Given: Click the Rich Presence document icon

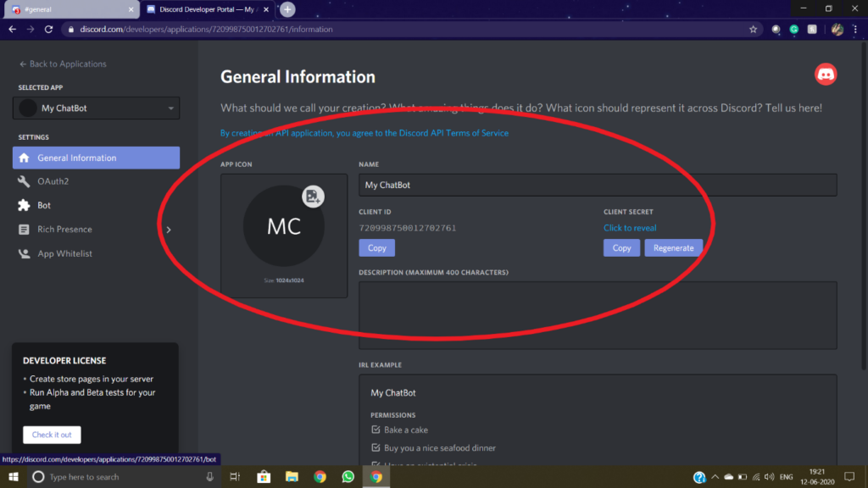Looking at the screenshot, I should click(x=24, y=229).
